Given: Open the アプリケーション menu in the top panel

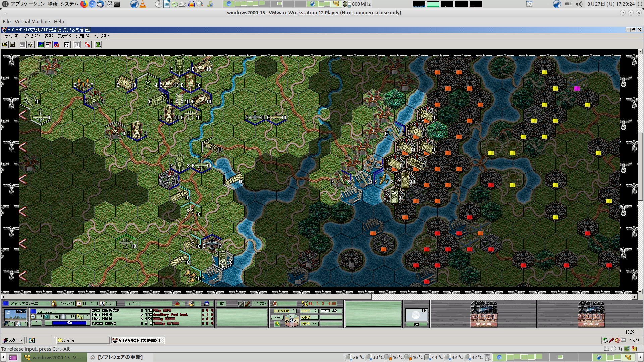Looking at the screenshot, I should pyautogui.click(x=28, y=4).
